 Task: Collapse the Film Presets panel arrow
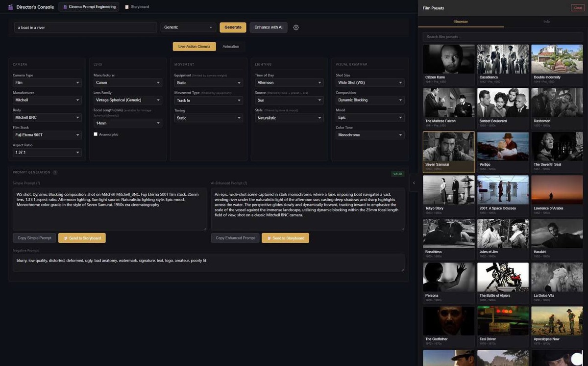point(414,183)
